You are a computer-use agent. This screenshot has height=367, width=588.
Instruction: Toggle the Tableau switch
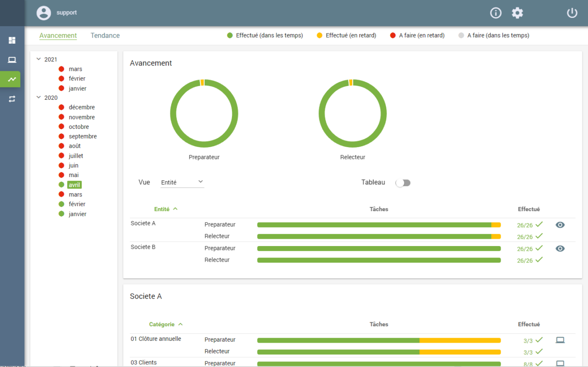pos(403,183)
